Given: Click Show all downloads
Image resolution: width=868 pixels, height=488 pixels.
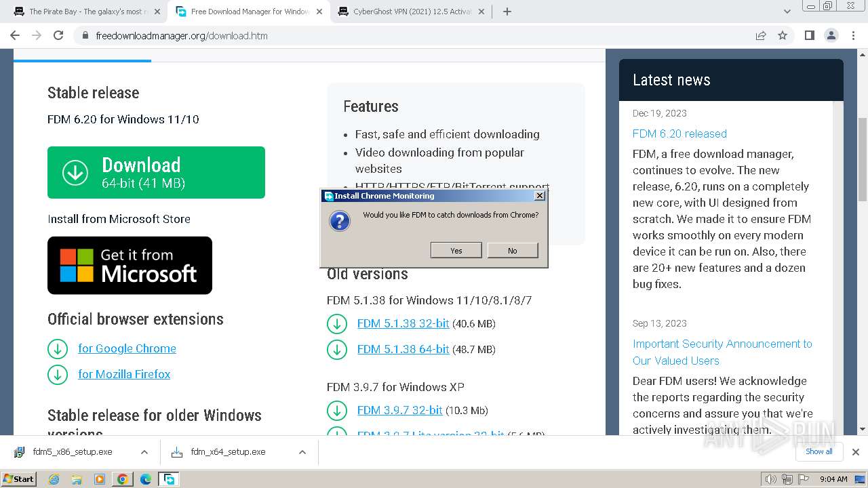Looking at the screenshot, I should coord(818,451).
